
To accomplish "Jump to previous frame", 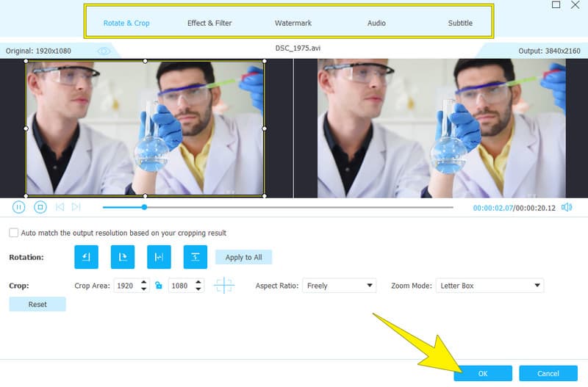I will click(60, 207).
